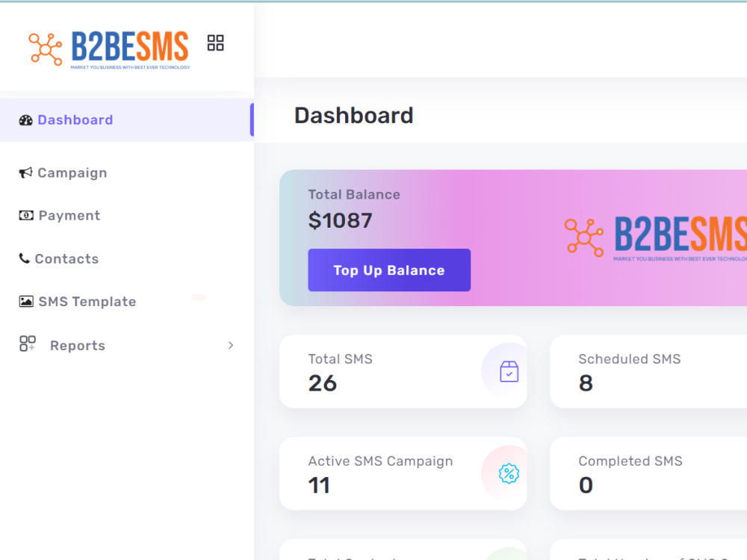Click the Dashboard page heading
This screenshot has width=747, height=560.
click(x=353, y=115)
